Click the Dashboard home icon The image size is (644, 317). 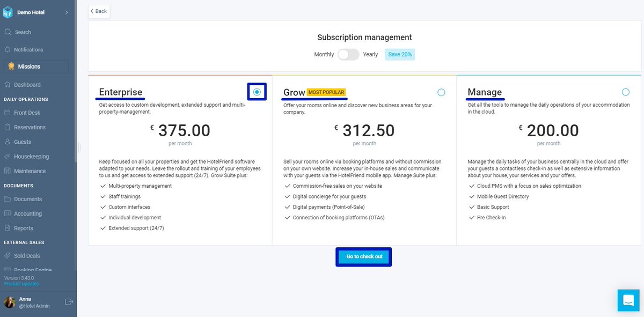[8, 85]
